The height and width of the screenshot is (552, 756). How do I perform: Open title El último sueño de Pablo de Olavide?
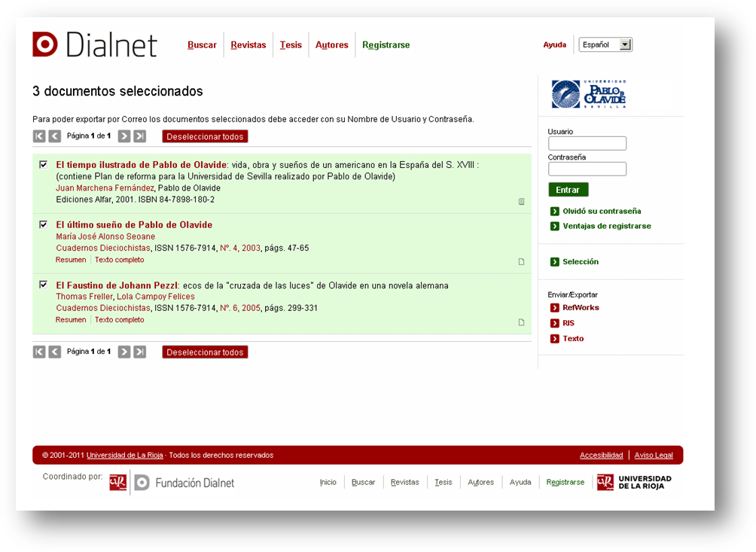click(134, 224)
